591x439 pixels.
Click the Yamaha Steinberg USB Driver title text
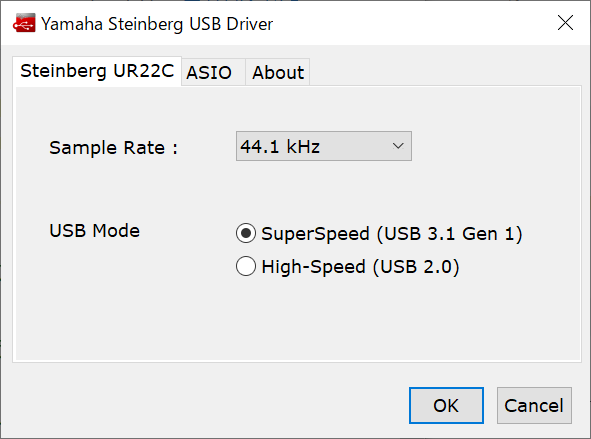coord(157,24)
